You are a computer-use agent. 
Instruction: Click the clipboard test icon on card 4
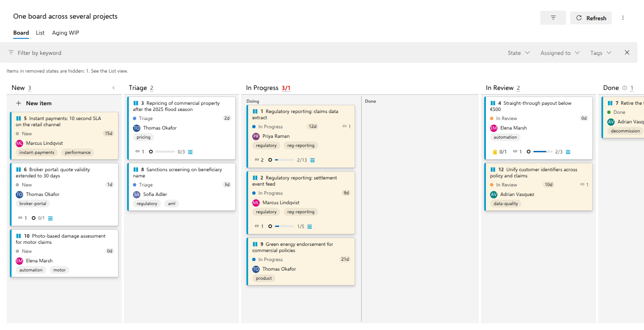click(x=495, y=152)
